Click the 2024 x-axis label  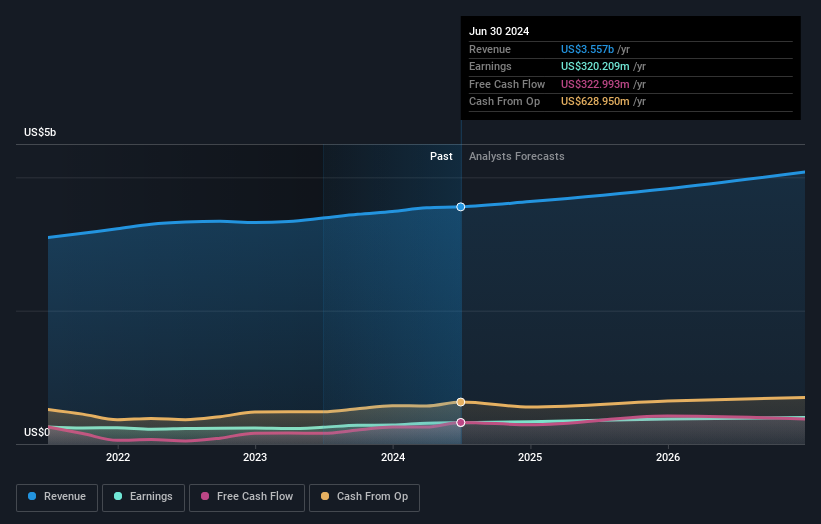(x=393, y=457)
